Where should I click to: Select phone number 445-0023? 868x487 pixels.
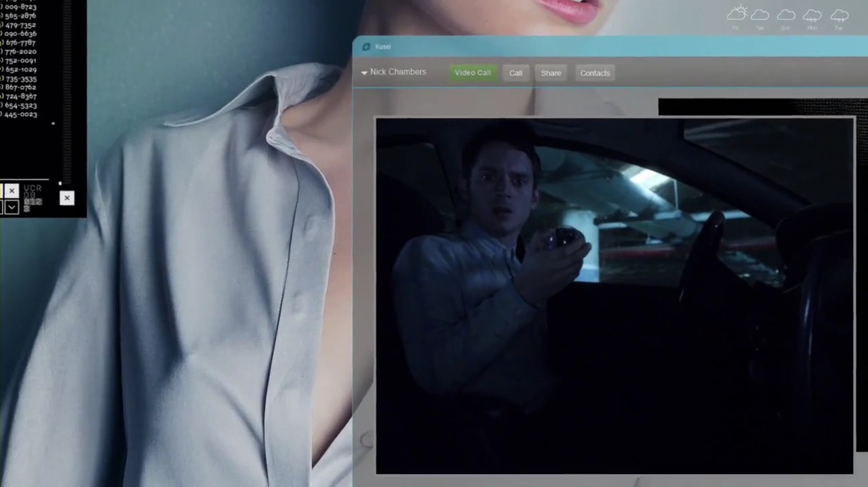point(20,115)
